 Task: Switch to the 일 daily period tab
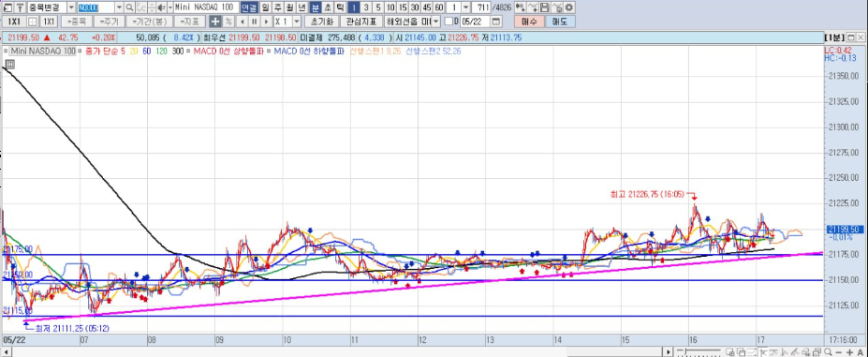point(265,7)
